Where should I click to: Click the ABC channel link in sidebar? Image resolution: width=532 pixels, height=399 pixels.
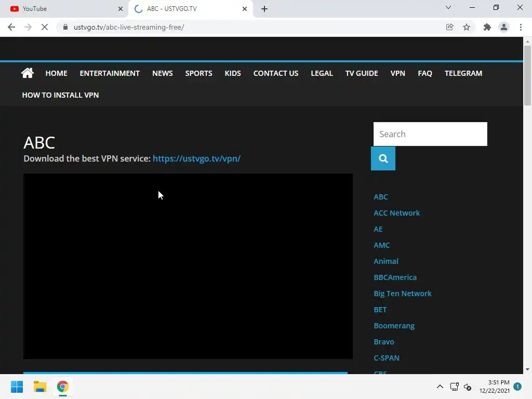(x=381, y=197)
